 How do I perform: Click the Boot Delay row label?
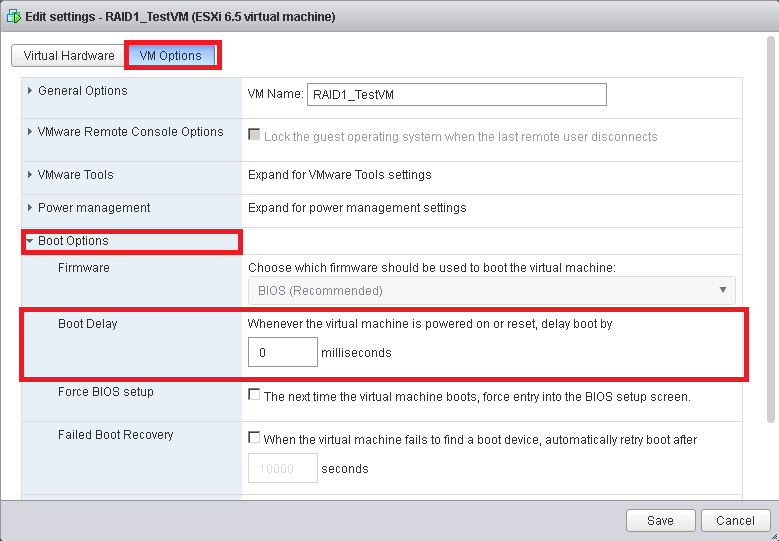tap(88, 325)
